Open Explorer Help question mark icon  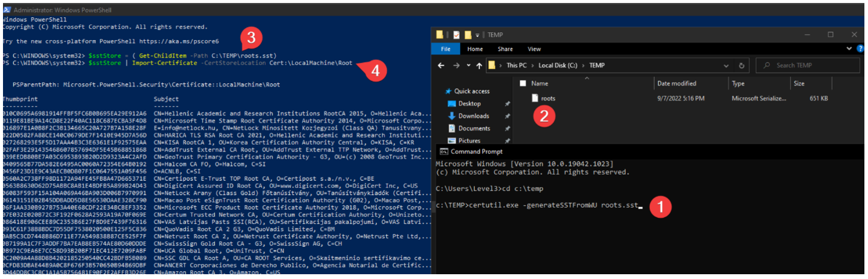point(860,48)
